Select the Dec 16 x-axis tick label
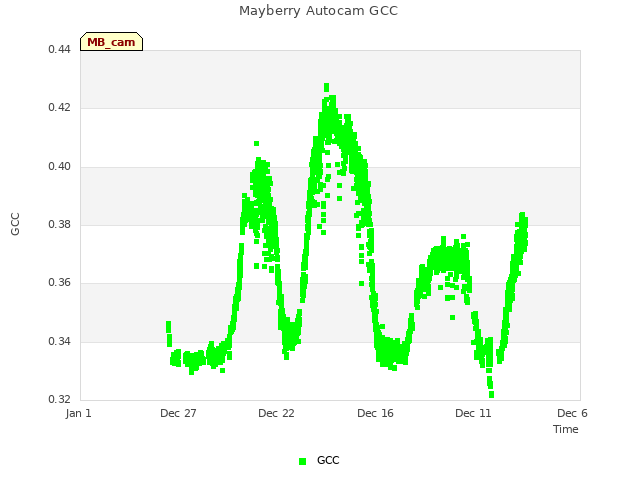 [376, 413]
